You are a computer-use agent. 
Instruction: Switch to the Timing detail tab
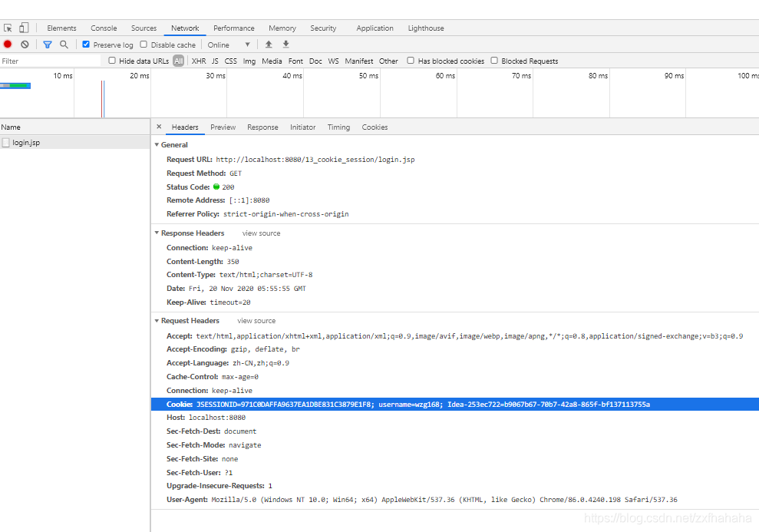[x=339, y=127]
